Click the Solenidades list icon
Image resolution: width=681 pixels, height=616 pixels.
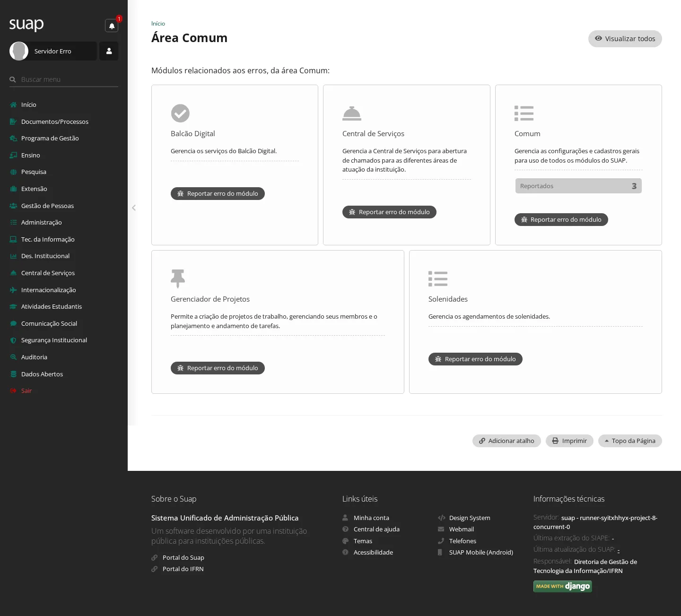coord(438,279)
